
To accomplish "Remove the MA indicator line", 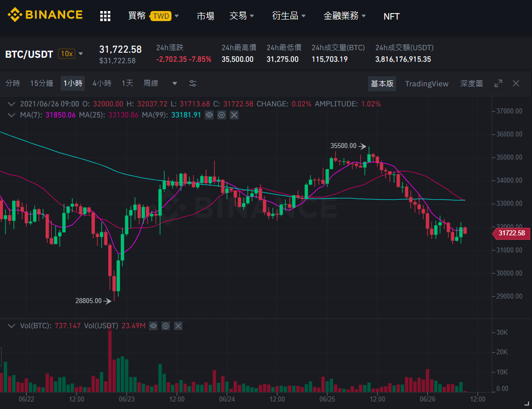I will pos(234,115).
